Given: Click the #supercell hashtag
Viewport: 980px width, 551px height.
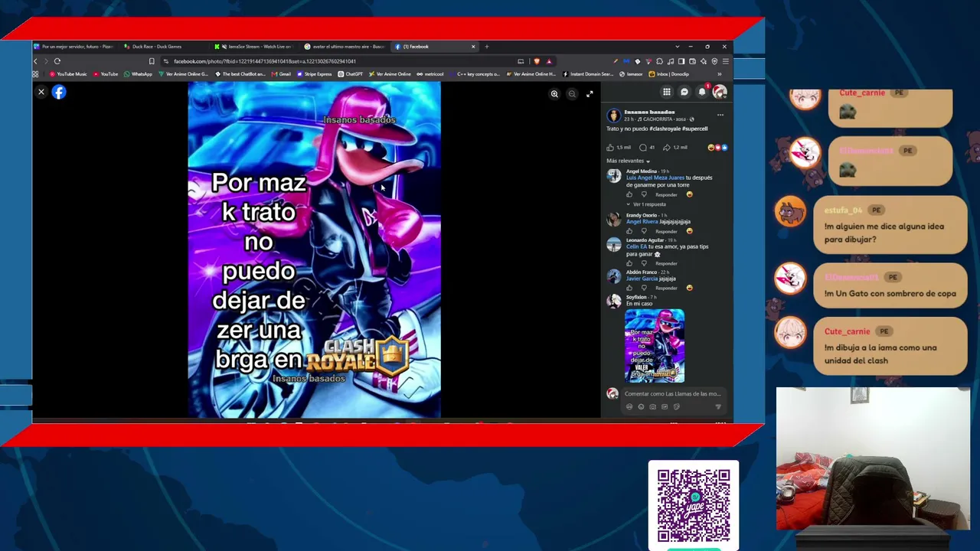Looking at the screenshot, I should click(694, 129).
